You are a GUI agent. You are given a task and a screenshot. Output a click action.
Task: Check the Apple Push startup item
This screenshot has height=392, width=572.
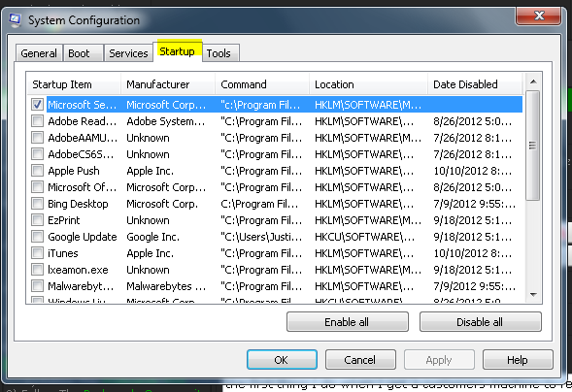[37, 171]
